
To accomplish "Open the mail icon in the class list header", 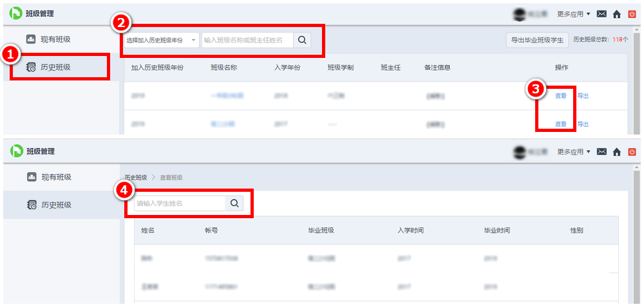I will [x=601, y=14].
